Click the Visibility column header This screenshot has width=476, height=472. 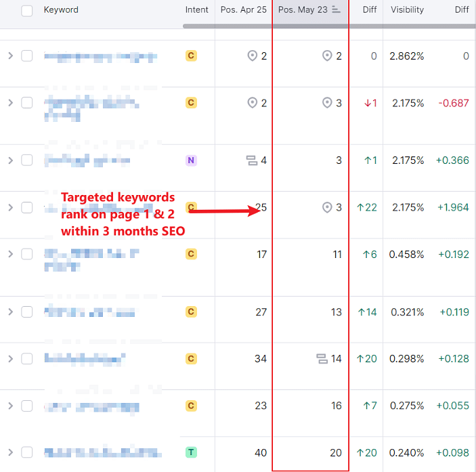click(406, 10)
